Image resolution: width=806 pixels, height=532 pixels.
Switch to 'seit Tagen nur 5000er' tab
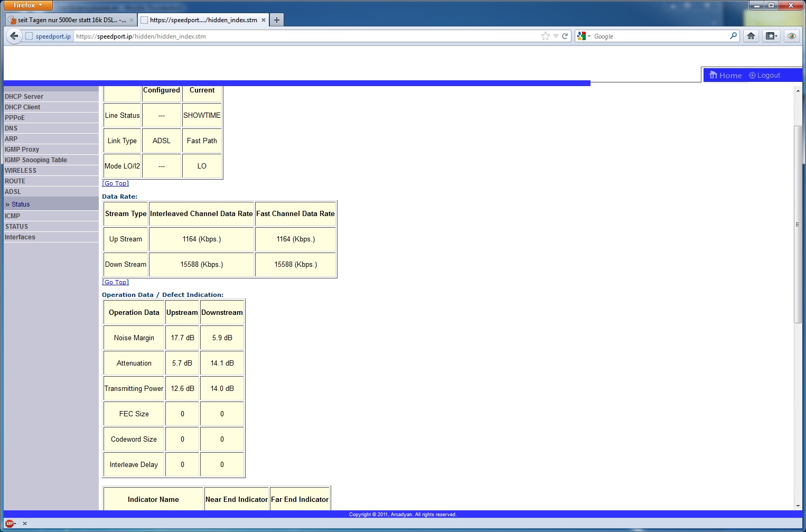click(71, 20)
